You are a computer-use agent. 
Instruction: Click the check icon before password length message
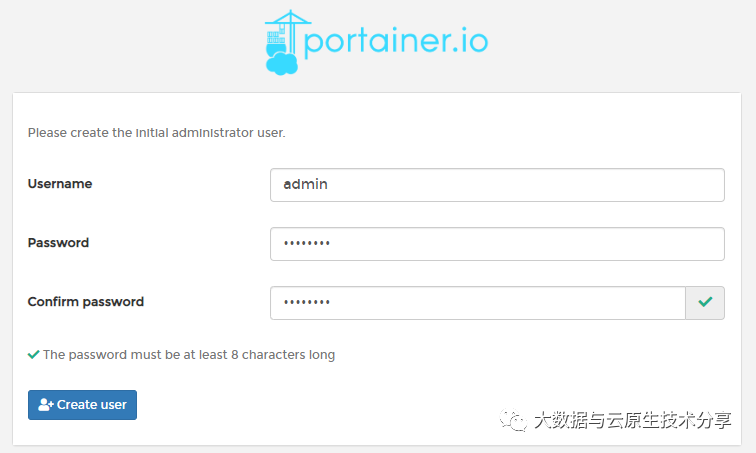pos(34,354)
